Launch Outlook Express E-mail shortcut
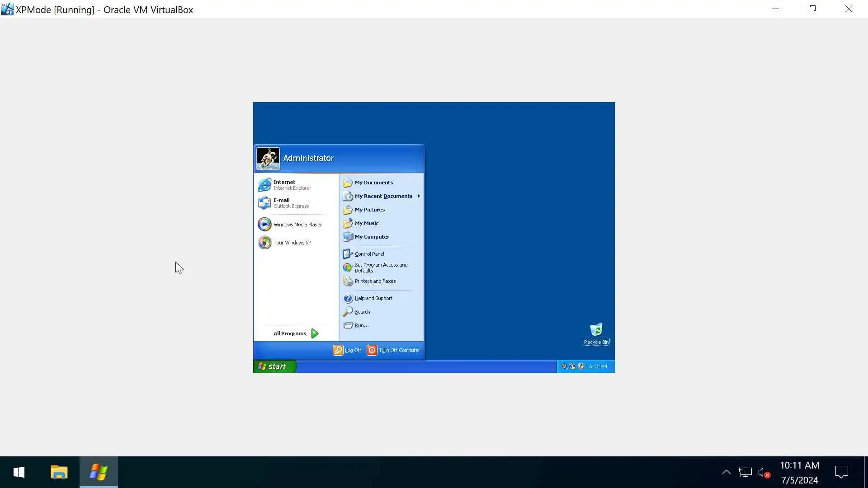 [283, 203]
